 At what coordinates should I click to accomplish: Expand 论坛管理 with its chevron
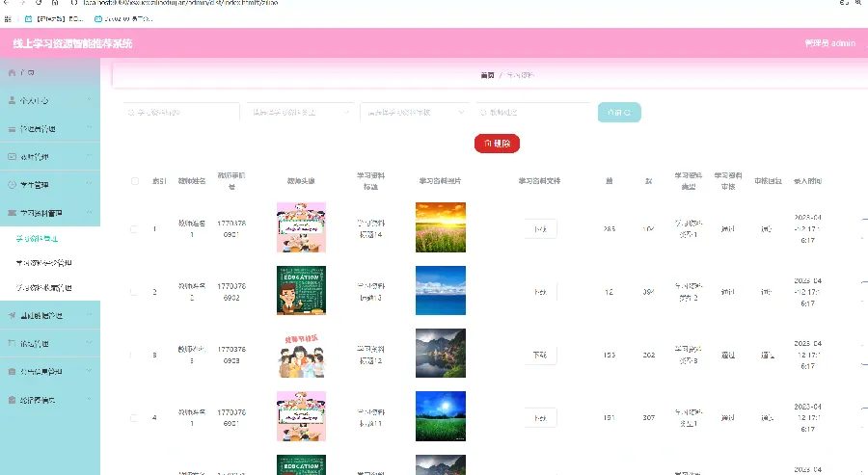point(89,343)
